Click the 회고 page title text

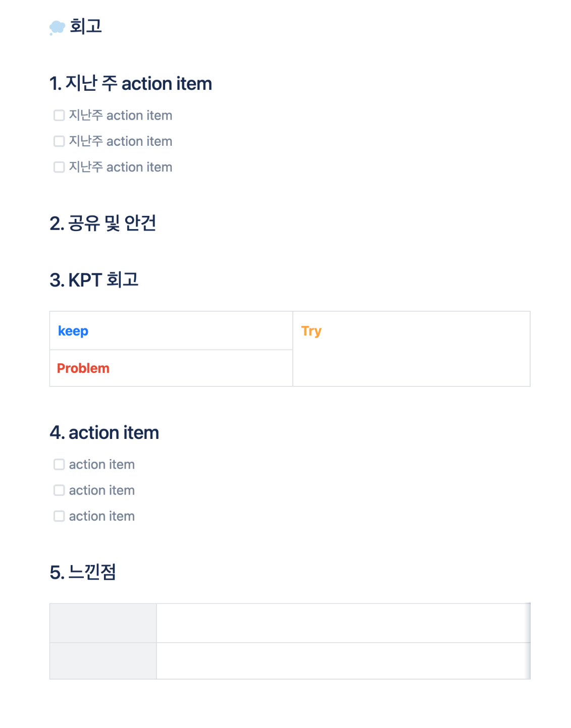click(x=86, y=26)
